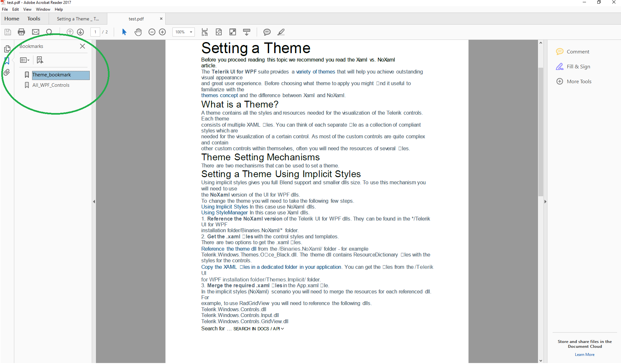Toggle the Bookmarks navigation pane icon
Screen dimensions: 621x364
click(x=7, y=61)
